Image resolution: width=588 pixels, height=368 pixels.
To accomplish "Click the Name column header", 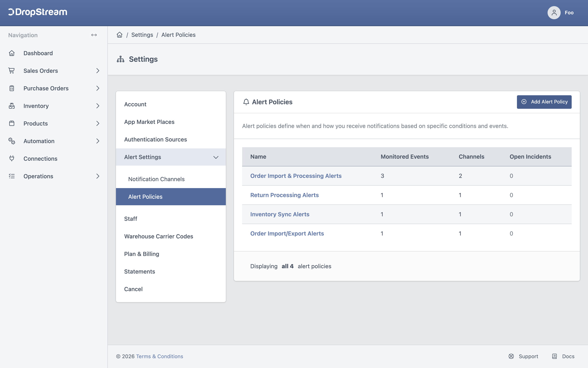I will (x=258, y=156).
